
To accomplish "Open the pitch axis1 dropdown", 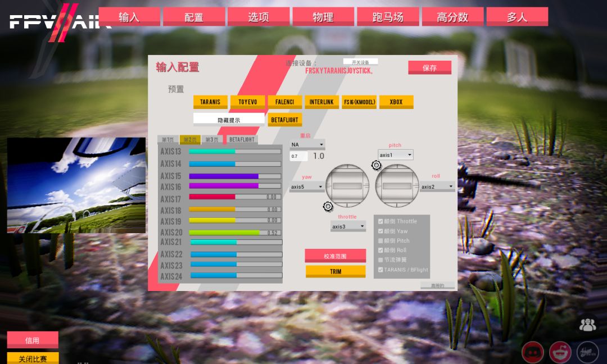I will pos(396,155).
